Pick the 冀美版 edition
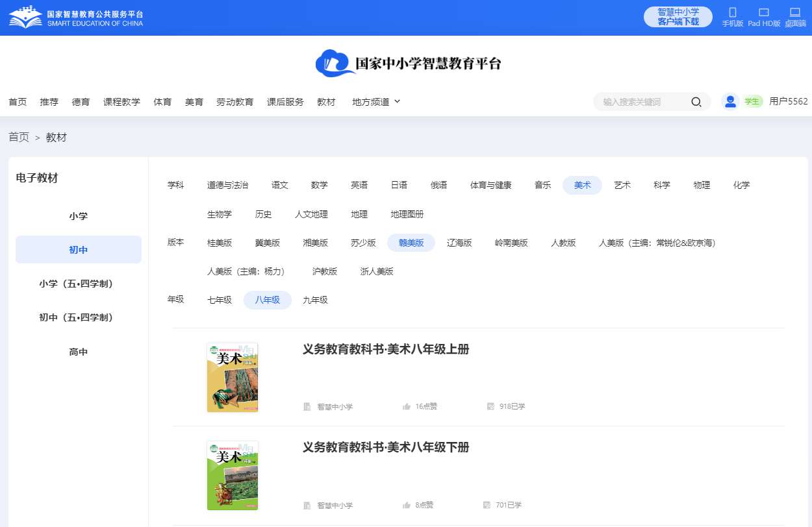The image size is (812, 527). tap(268, 243)
